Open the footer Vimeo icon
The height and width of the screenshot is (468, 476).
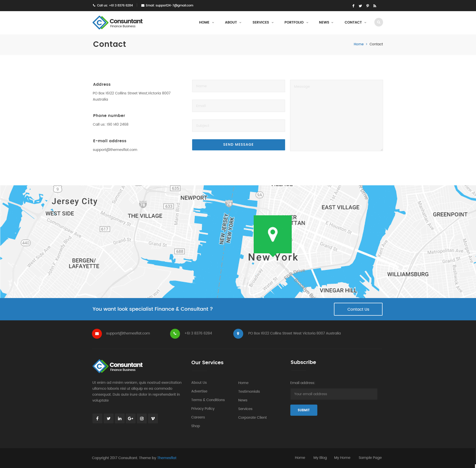coord(153,418)
